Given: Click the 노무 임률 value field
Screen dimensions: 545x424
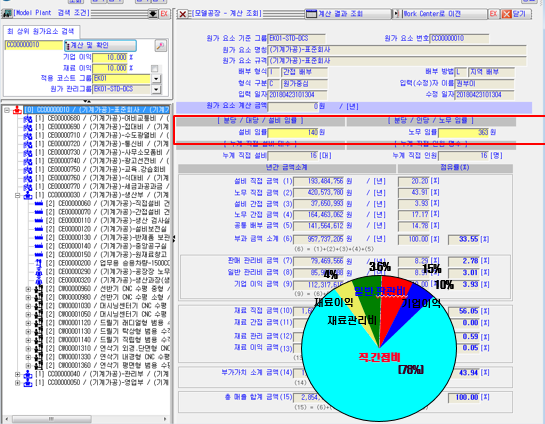Looking at the screenshot, I should [464, 132].
